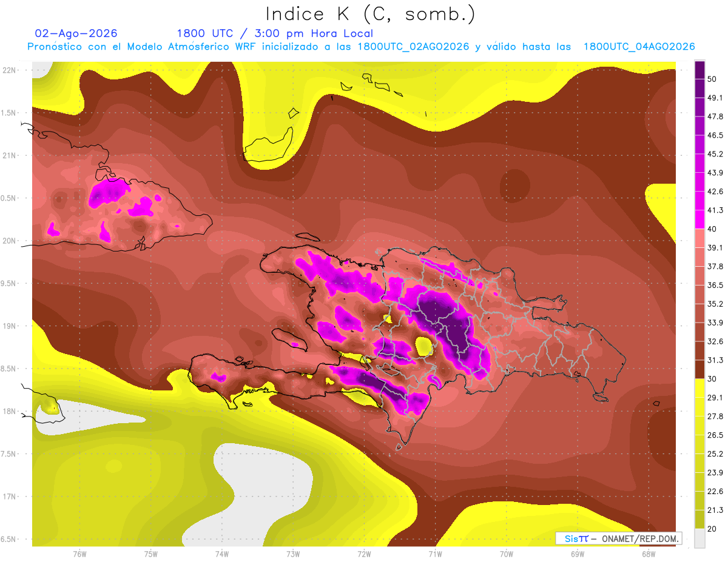
Task: Click the 72W longitude label
Action: pyautogui.click(x=364, y=554)
